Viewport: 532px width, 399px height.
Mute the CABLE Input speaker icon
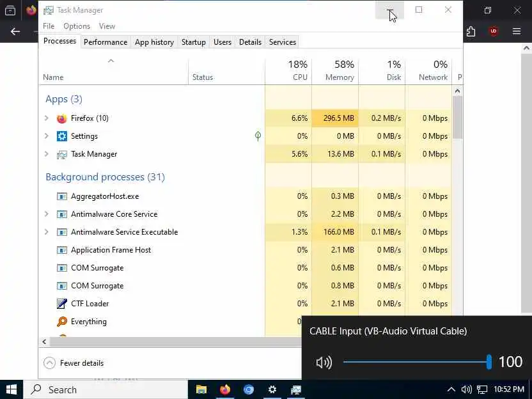click(x=324, y=363)
